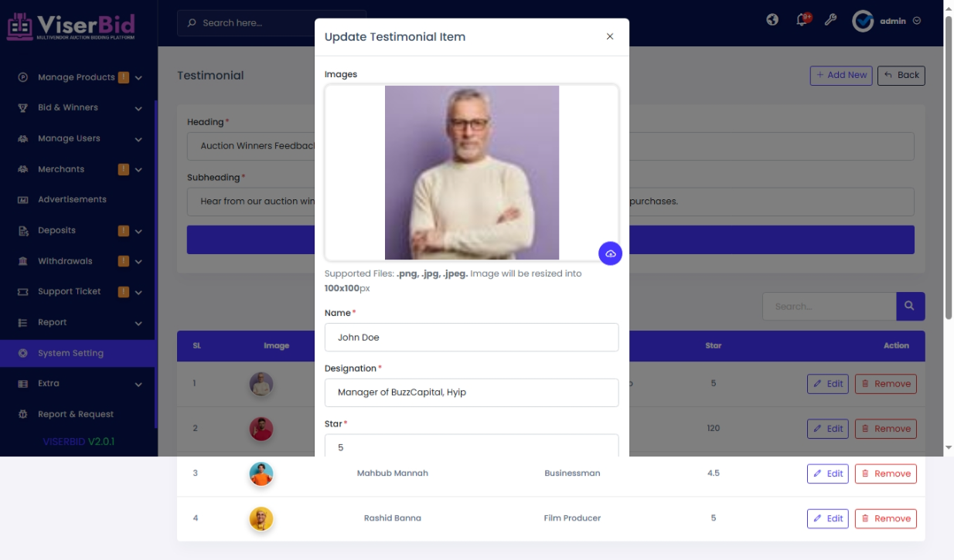Click the Designation input field
This screenshot has height=560, width=954.
[x=472, y=392]
